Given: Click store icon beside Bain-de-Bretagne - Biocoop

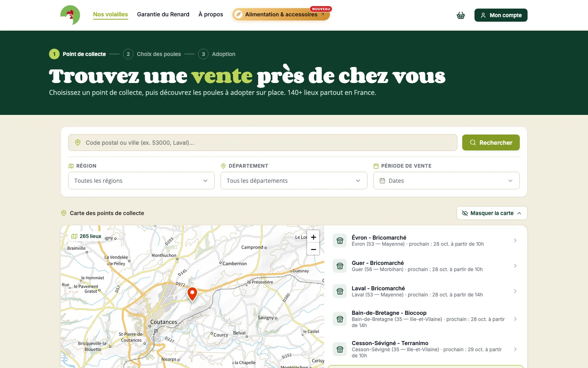Looking at the screenshot, I should [340, 319].
